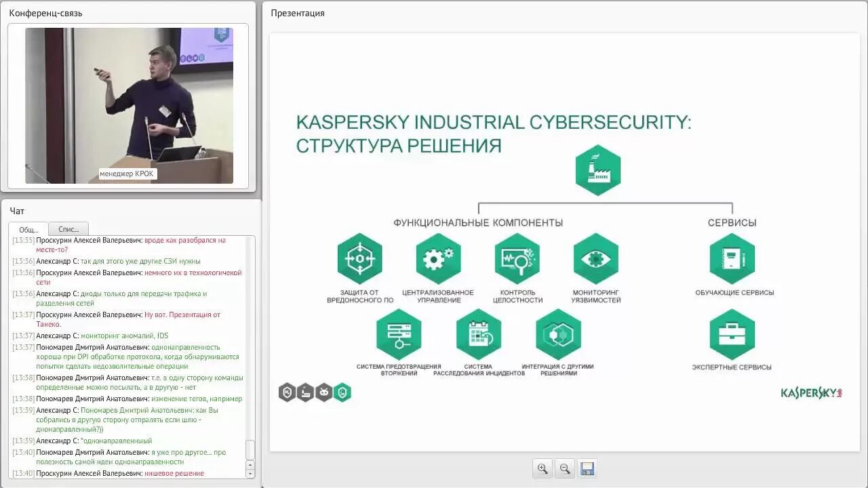The image size is (868, 488).
Task: Click the centralized management gears icon
Action: (439, 258)
